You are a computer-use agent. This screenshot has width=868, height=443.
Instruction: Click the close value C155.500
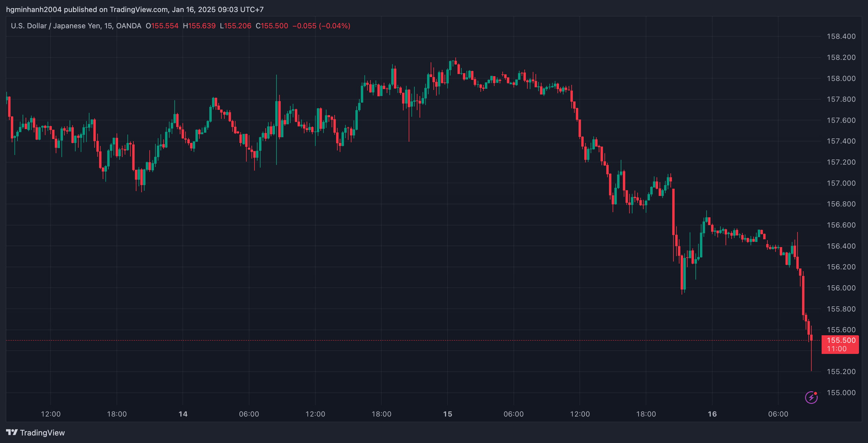pyautogui.click(x=272, y=26)
